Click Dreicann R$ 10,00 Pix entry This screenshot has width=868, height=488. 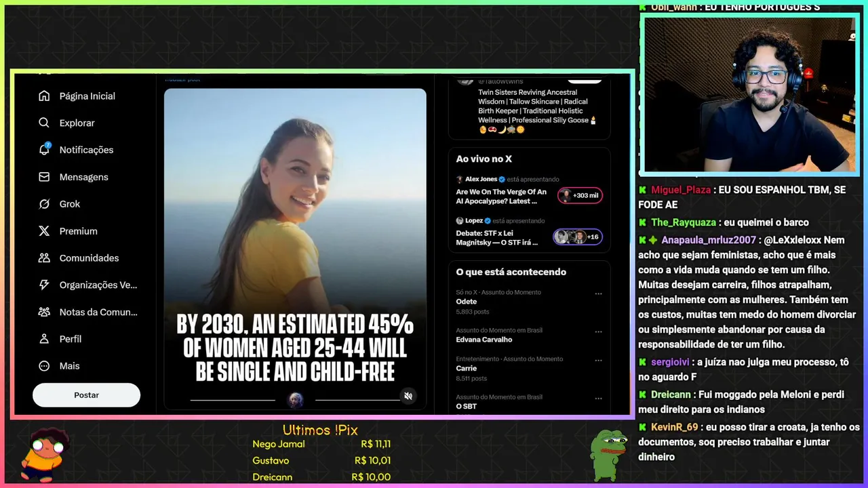coord(321,477)
